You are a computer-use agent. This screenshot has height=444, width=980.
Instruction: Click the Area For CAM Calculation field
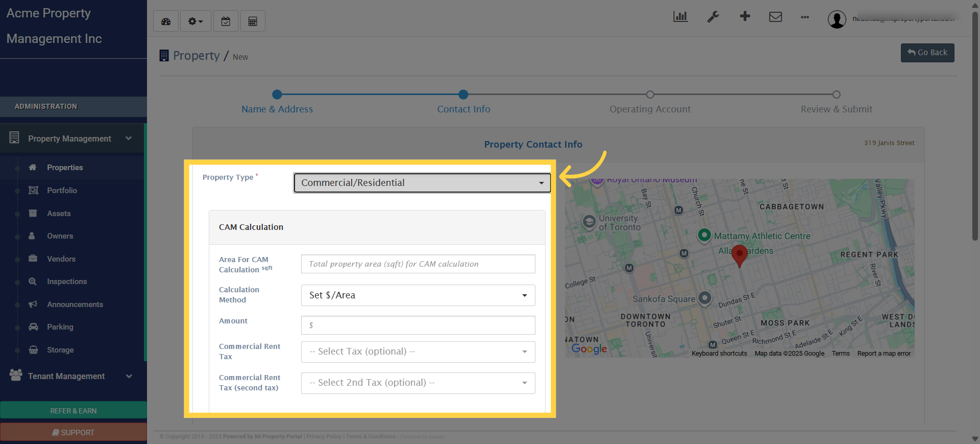coord(418,264)
